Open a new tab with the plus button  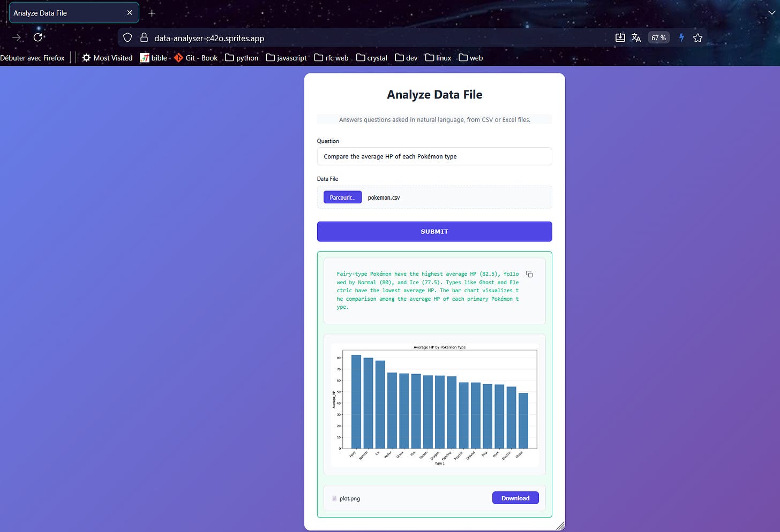click(x=152, y=13)
